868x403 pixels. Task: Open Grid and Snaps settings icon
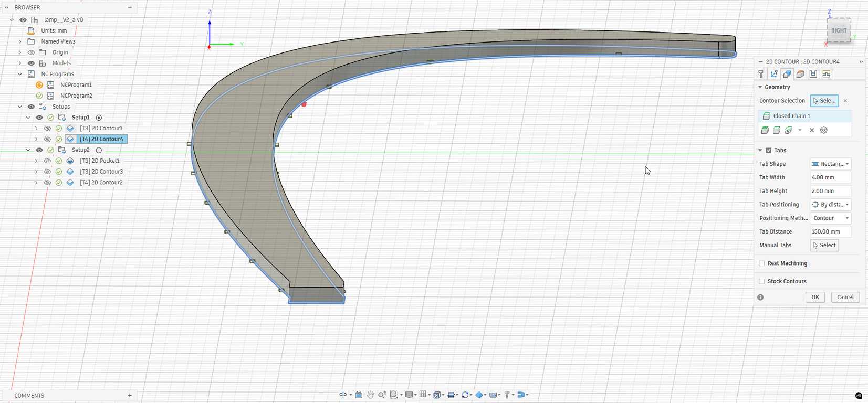pos(423,395)
